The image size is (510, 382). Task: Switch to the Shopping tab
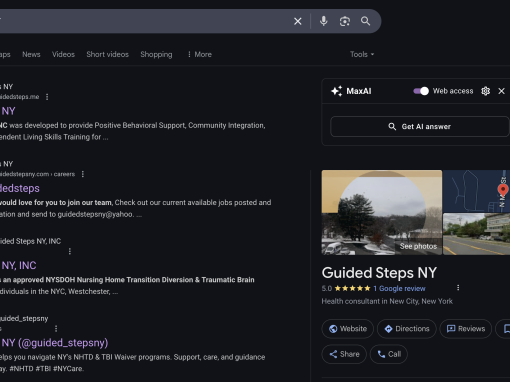pos(156,54)
